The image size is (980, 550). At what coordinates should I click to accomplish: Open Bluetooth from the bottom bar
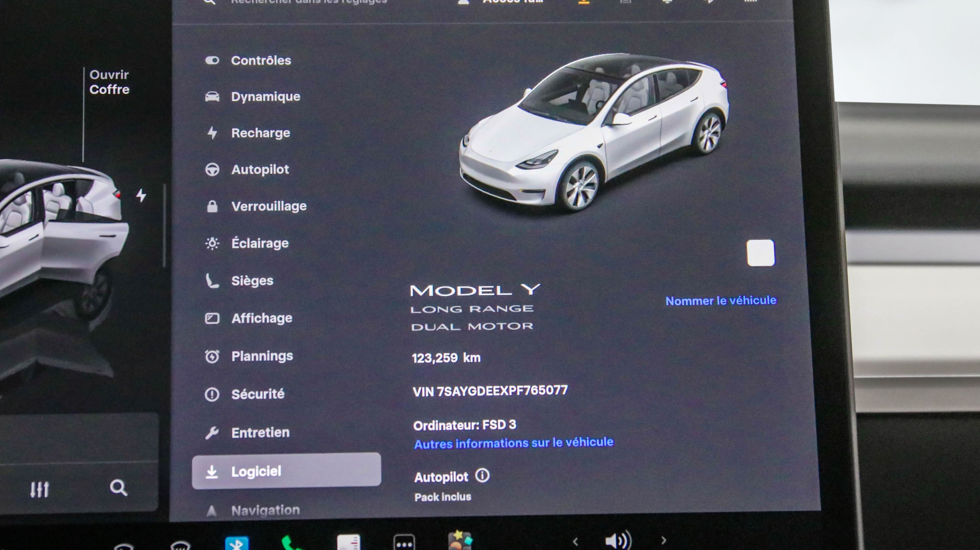[237, 543]
